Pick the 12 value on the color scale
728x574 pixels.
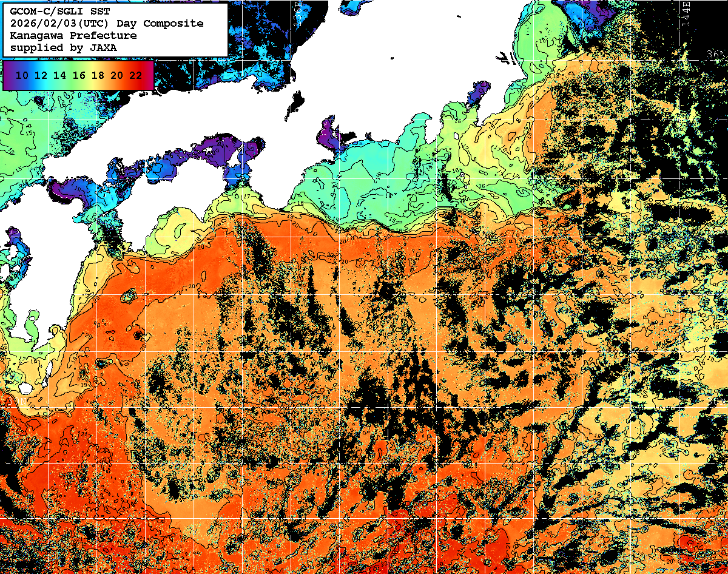41,75
